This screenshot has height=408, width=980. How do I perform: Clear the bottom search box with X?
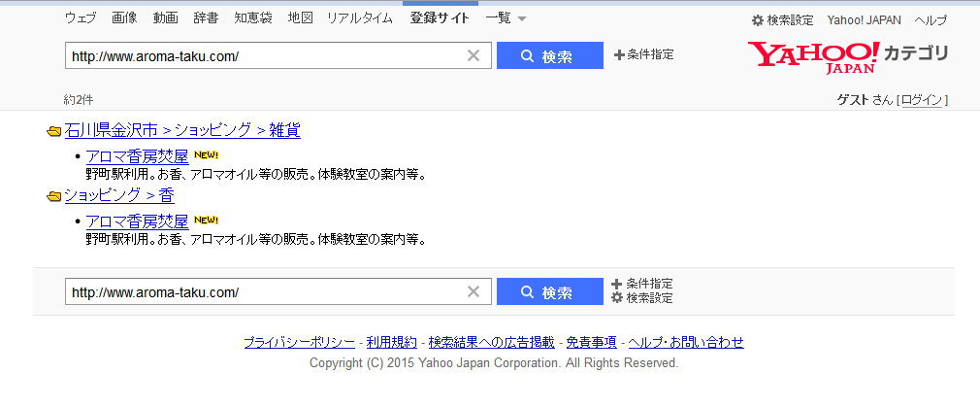474,291
